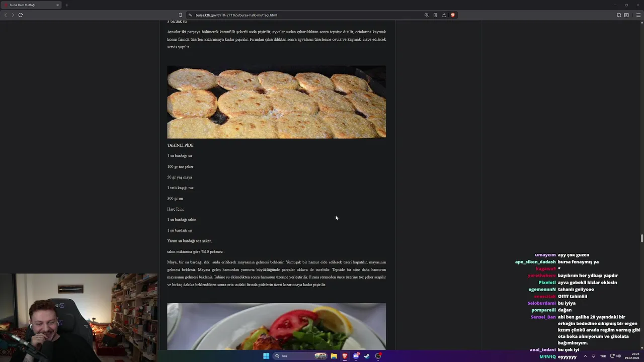This screenshot has width=644, height=362.
Task: Click chat username 'egemennnN'
Action: click(x=542, y=290)
